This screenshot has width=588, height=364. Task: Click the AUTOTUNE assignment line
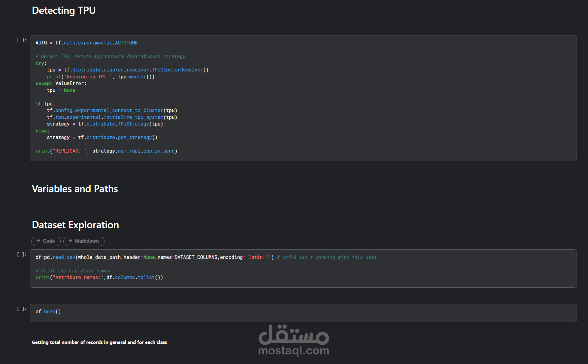86,43
